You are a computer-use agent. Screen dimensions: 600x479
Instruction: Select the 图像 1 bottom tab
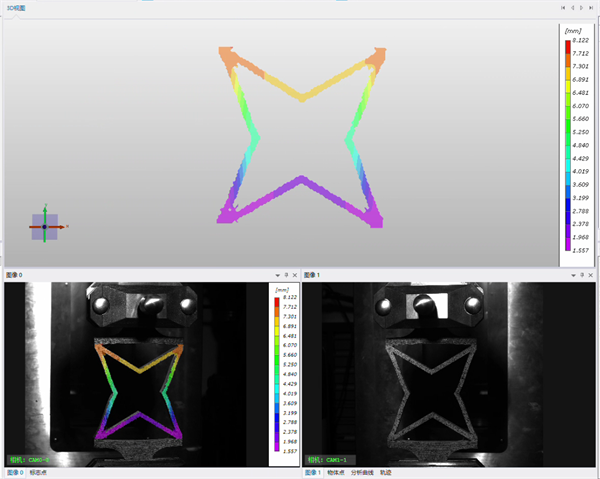[x=313, y=473]
